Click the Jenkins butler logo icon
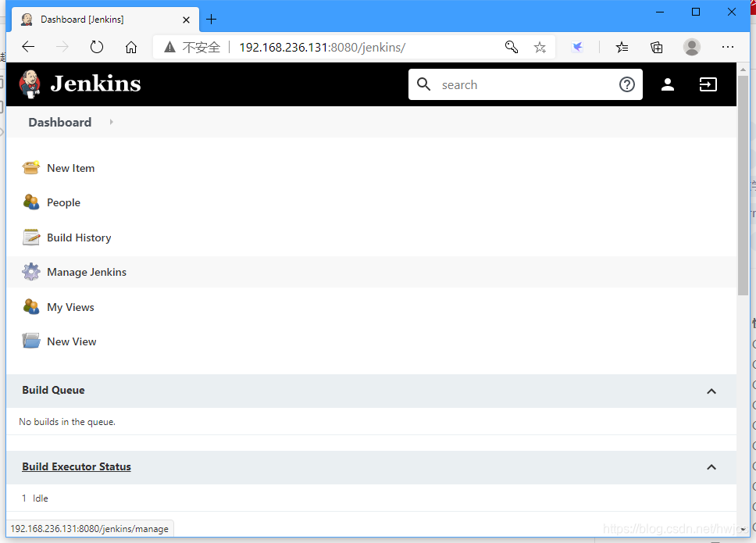The width and height of the screenshot is (756, 543). point(30,84)
